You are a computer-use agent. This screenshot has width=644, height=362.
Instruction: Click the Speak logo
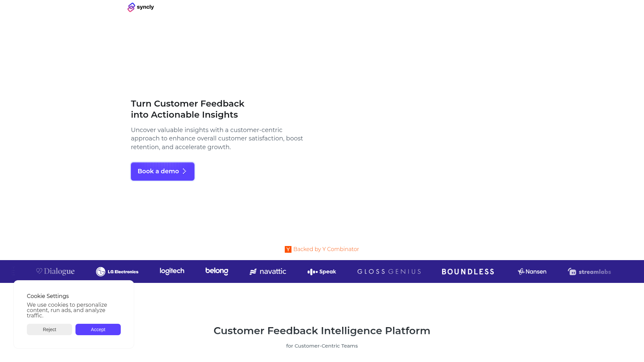[x=322, y=272]
